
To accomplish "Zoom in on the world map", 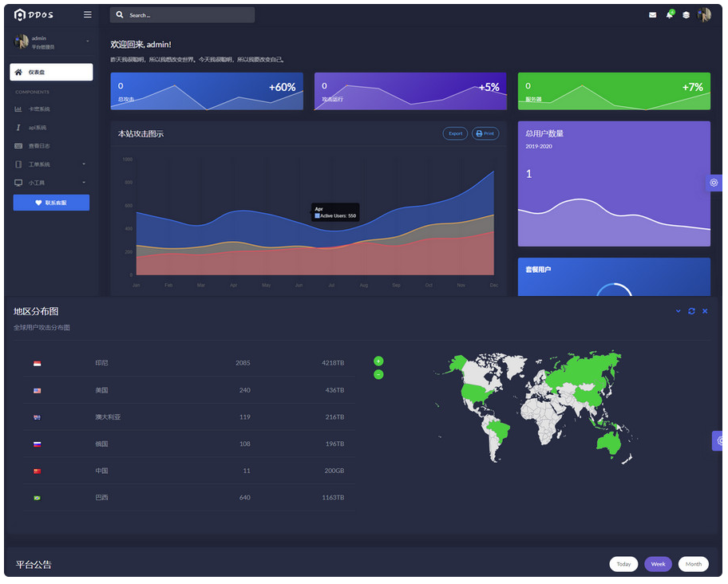I will 378,361.
